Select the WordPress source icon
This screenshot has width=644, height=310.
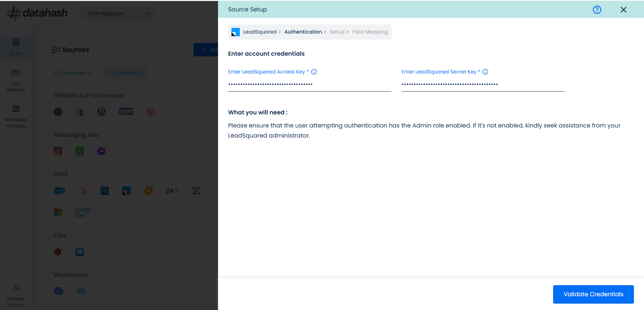[101, 112]
